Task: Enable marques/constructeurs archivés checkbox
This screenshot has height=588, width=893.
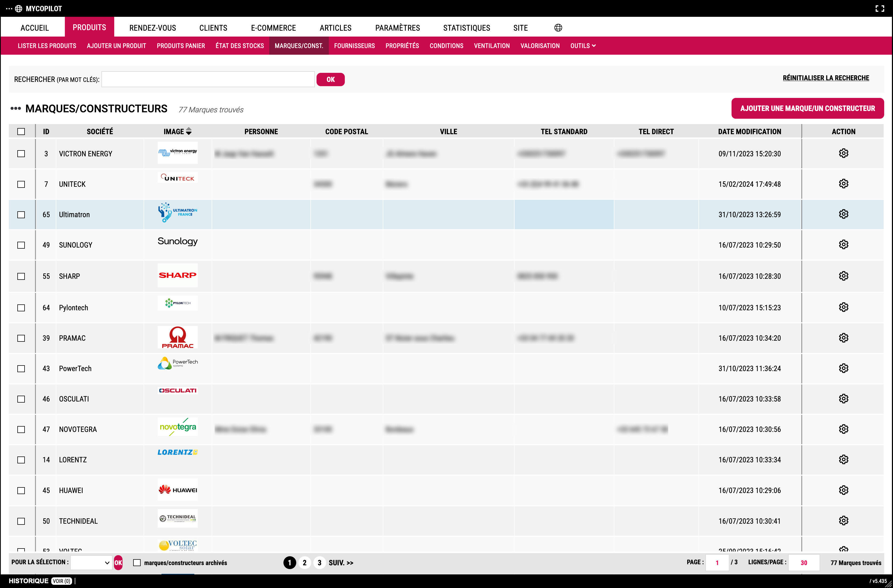Action: tap(137, 562)
